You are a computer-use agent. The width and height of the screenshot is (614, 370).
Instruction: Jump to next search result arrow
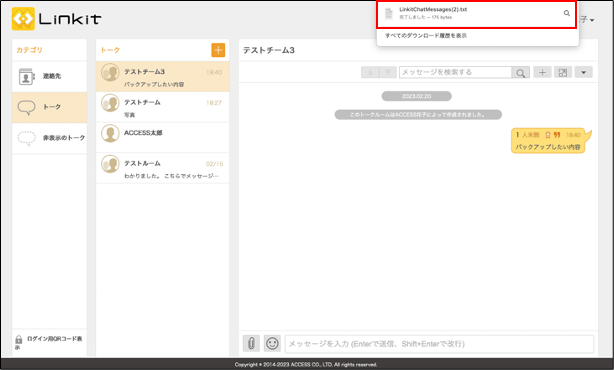388,72
